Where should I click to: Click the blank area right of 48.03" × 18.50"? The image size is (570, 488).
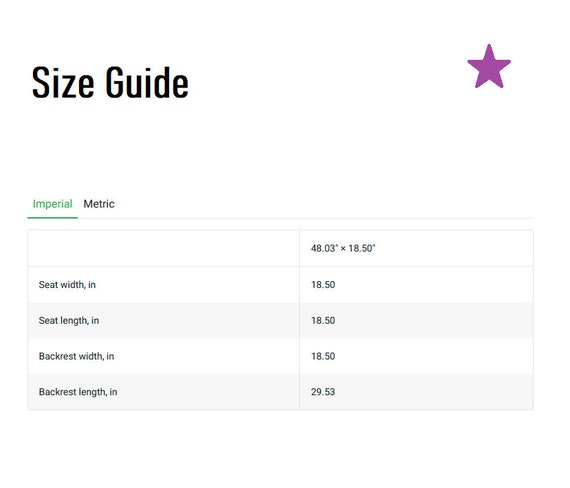tap(454, 248)
